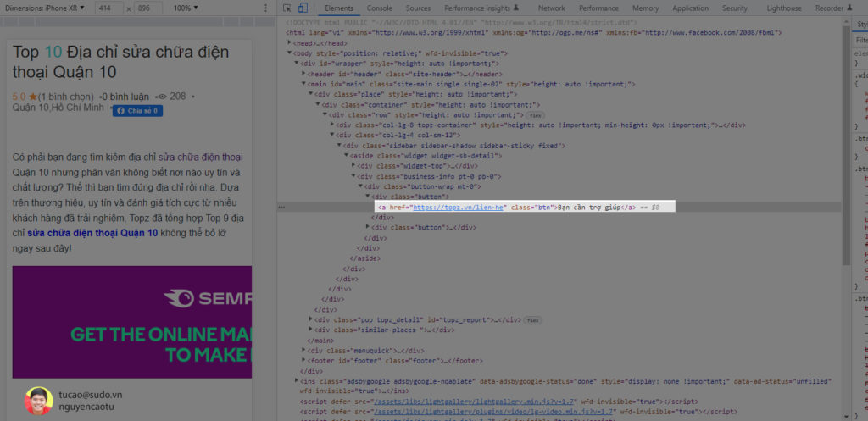
Task: Click the author avatar picture
Action: click(x=37, y=400)
